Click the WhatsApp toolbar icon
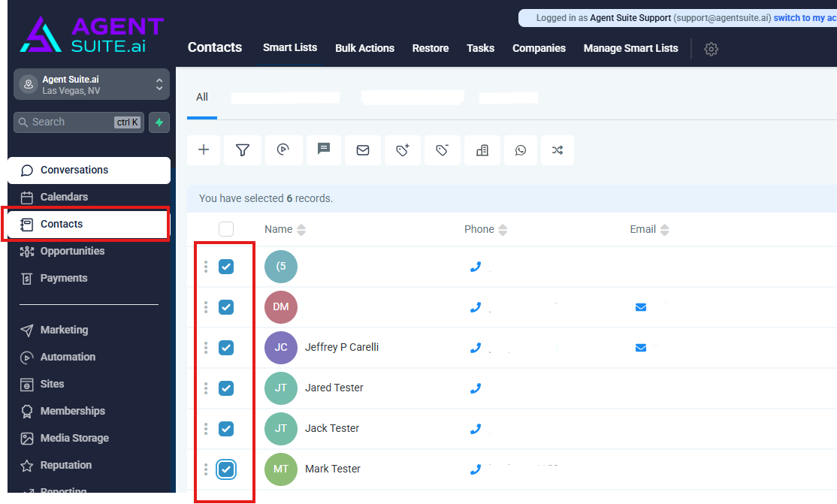Screen dimensions: 837x504 click(x=521, y=150)
